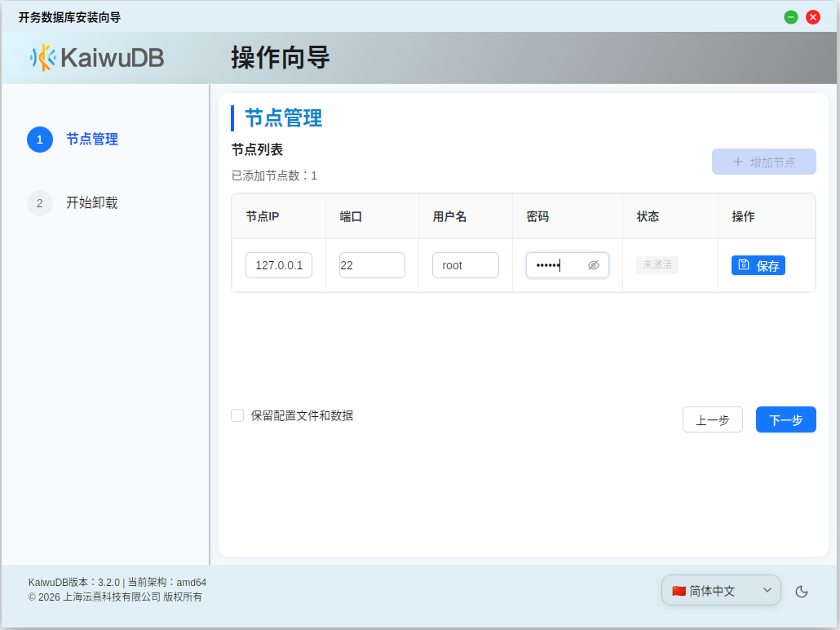Viewport: 840px width, 630px height.
Task: Show password with the eye icon
Action: (x=594, y=265)
